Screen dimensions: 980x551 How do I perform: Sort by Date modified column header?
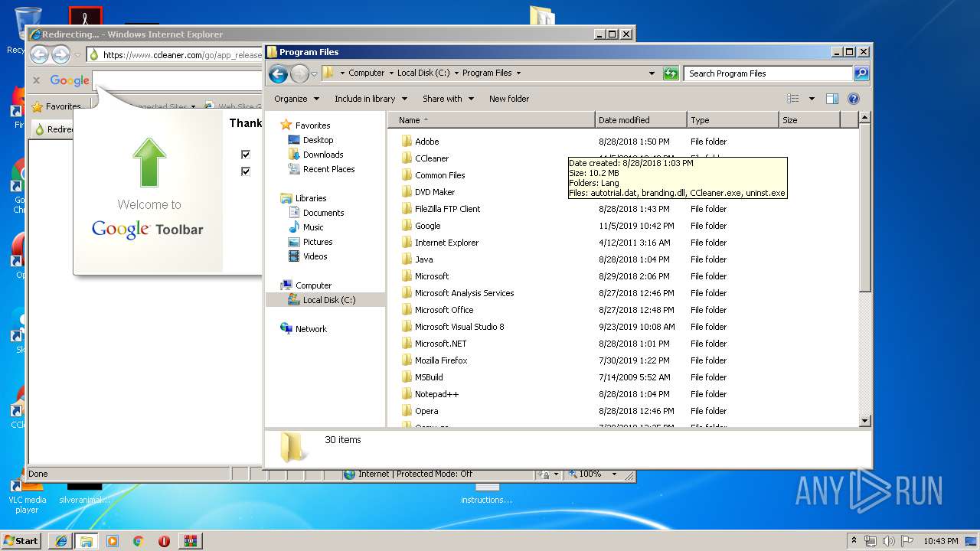[640, 120]
